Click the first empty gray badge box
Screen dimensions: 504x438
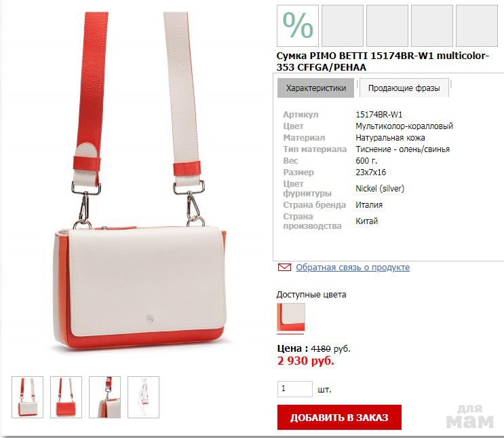[343, 25]
